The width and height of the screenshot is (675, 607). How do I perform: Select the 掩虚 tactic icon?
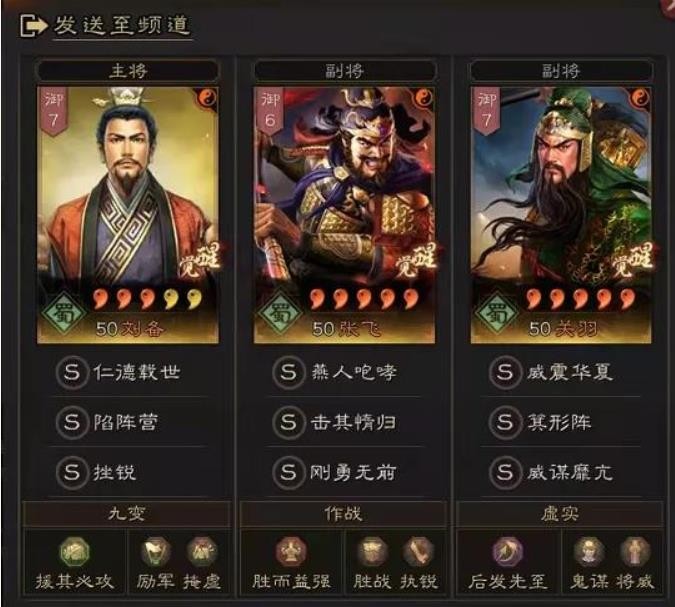[x=201, y=552]
